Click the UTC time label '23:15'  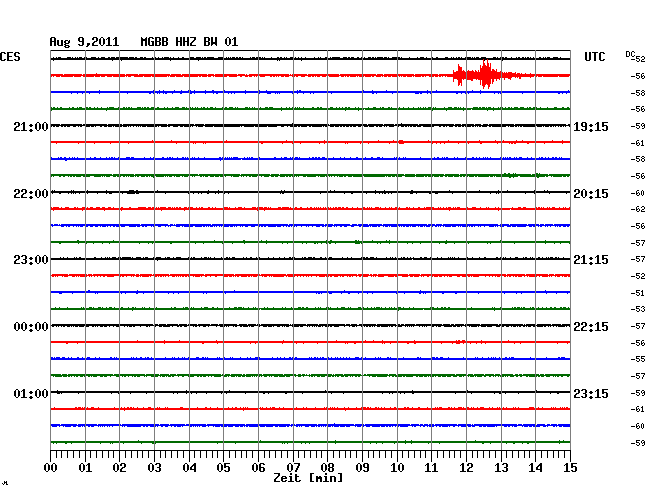click(591, 394)
